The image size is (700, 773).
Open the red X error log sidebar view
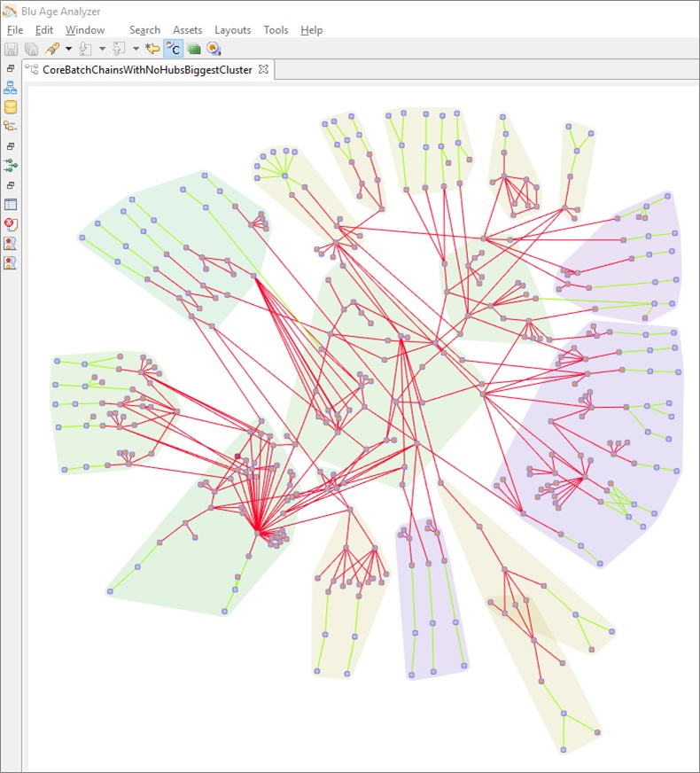pyautogui.click(x=11, y=224)
